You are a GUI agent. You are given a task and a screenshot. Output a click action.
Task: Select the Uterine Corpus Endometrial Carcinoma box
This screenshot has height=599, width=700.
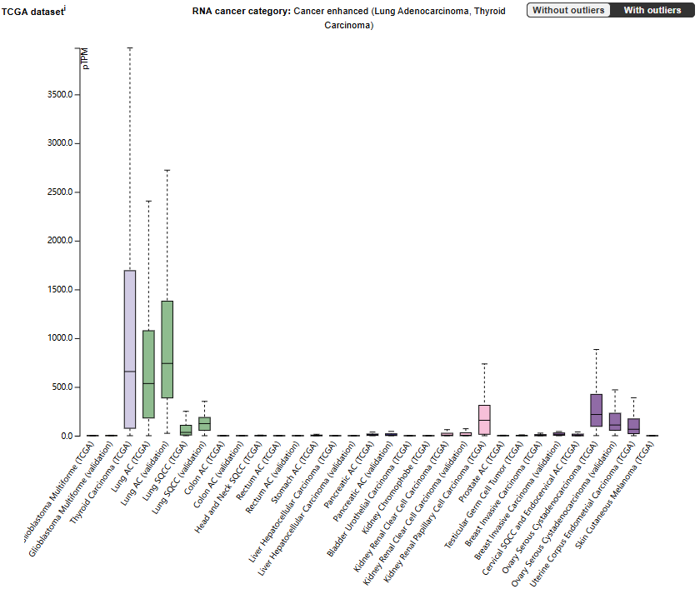click(x=633, y=425)
